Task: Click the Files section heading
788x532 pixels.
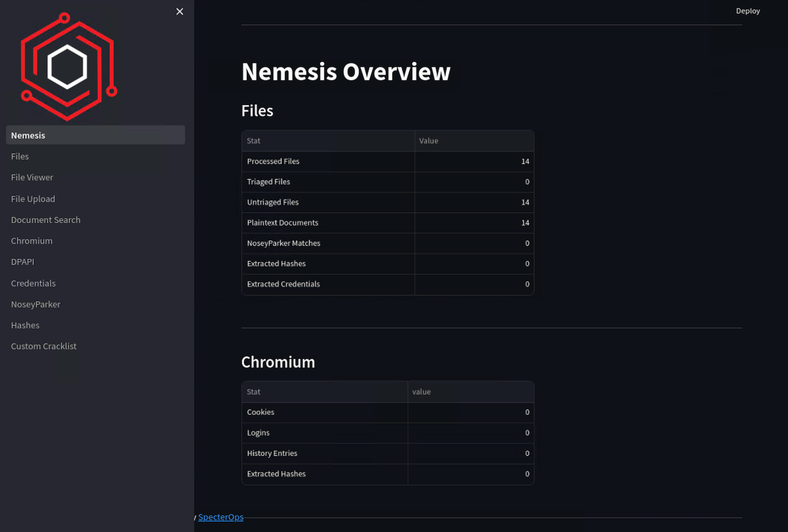Action: click(257, 110)
